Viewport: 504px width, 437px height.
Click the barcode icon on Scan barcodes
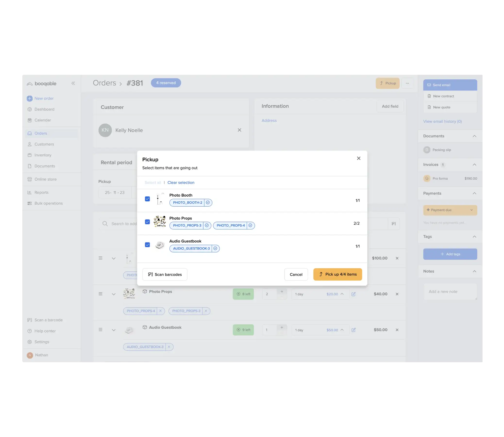point(151,274)
